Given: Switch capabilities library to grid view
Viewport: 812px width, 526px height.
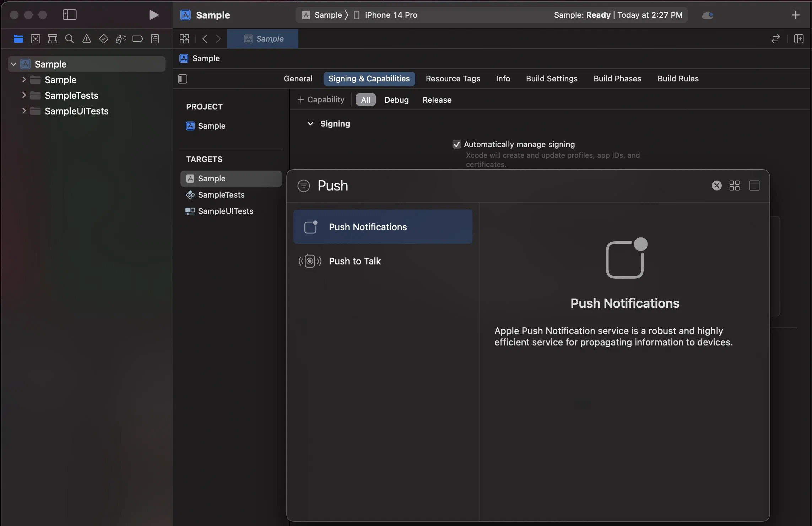Looking at the screenshot, I should (x=734, y=186).
